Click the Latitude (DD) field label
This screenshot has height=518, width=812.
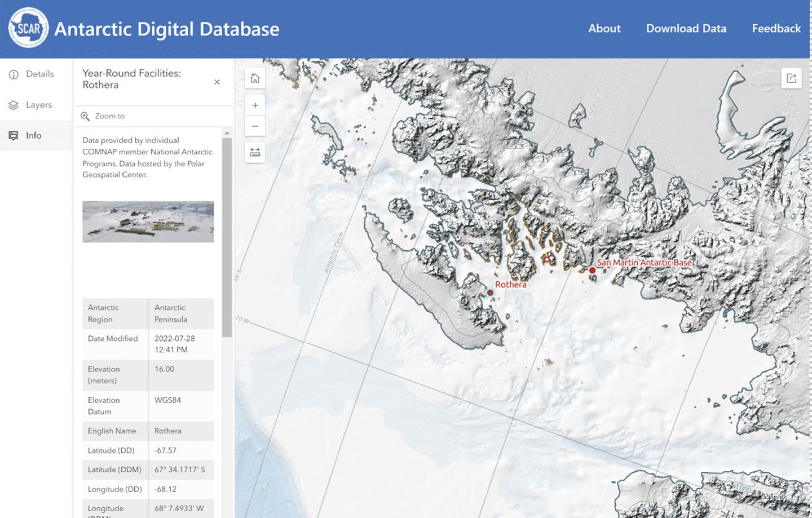[x=111, y=450]
